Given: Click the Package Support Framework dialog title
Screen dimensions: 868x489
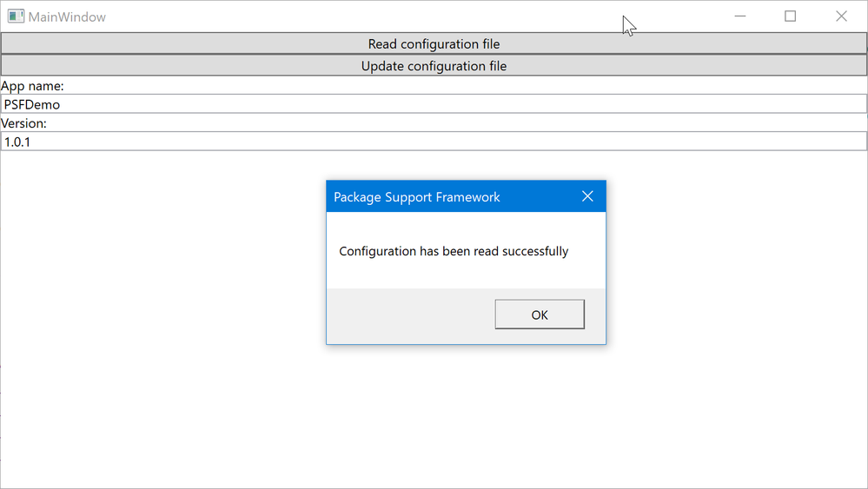Looking at the screenshot, I should 416,197.
